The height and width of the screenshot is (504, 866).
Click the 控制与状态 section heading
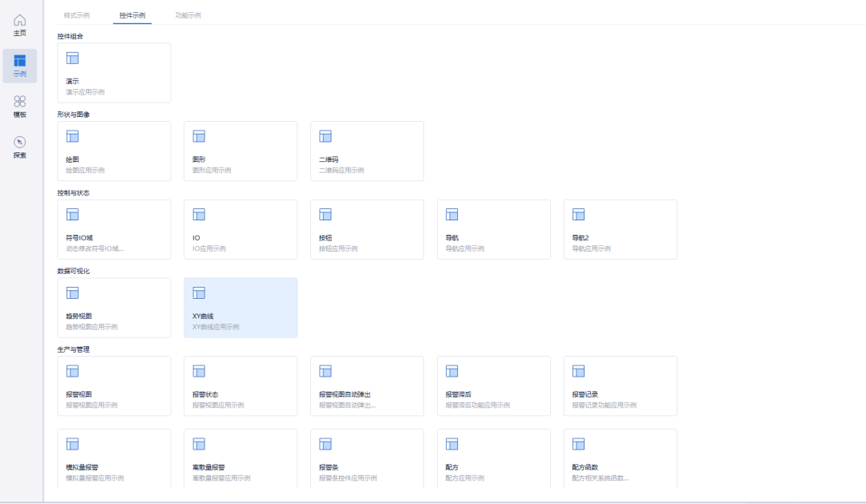click(74, 193)
